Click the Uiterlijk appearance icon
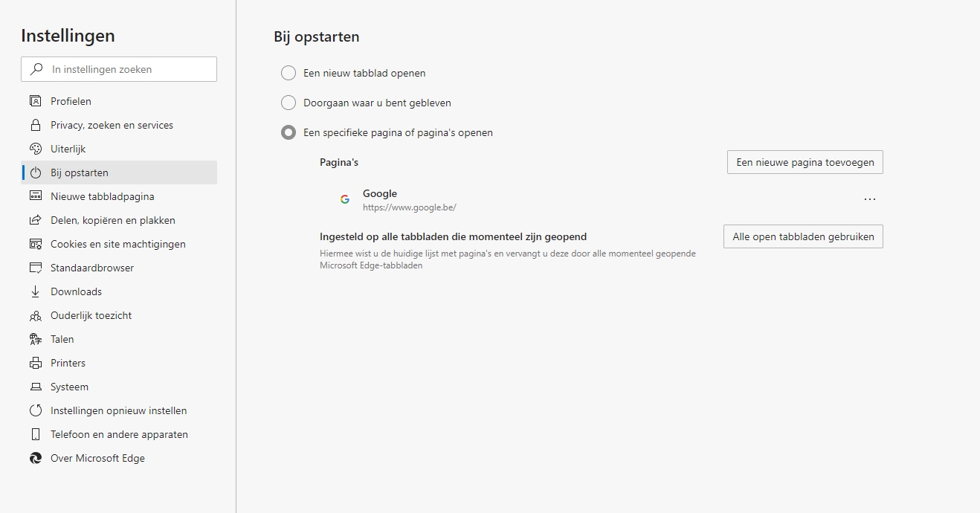980x513 pixels. [x=36, y=148]
